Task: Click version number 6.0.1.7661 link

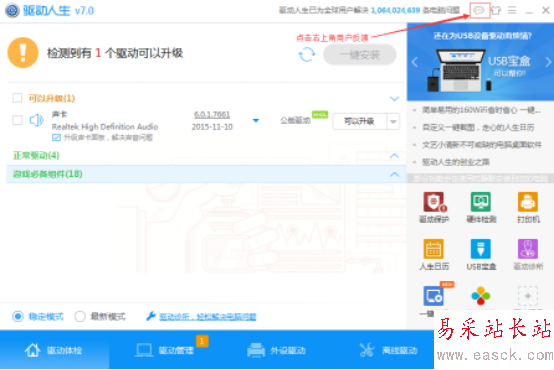Action: click(212, 115)
